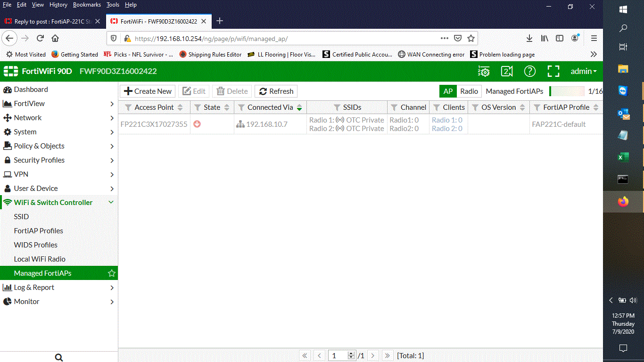Click the page number input field
The height and width of the screenshot is (362, 644).
(338, 356)
